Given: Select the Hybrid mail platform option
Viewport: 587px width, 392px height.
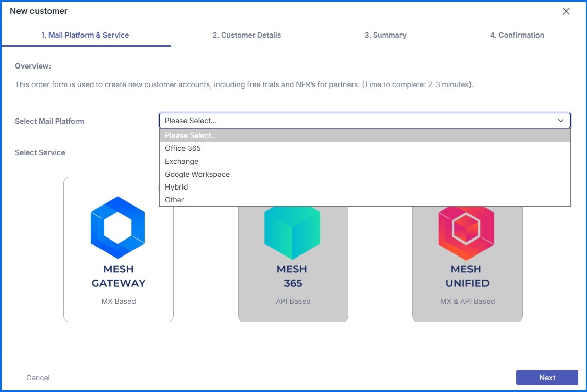Looking at the screenshot, I should click(176, 187).
